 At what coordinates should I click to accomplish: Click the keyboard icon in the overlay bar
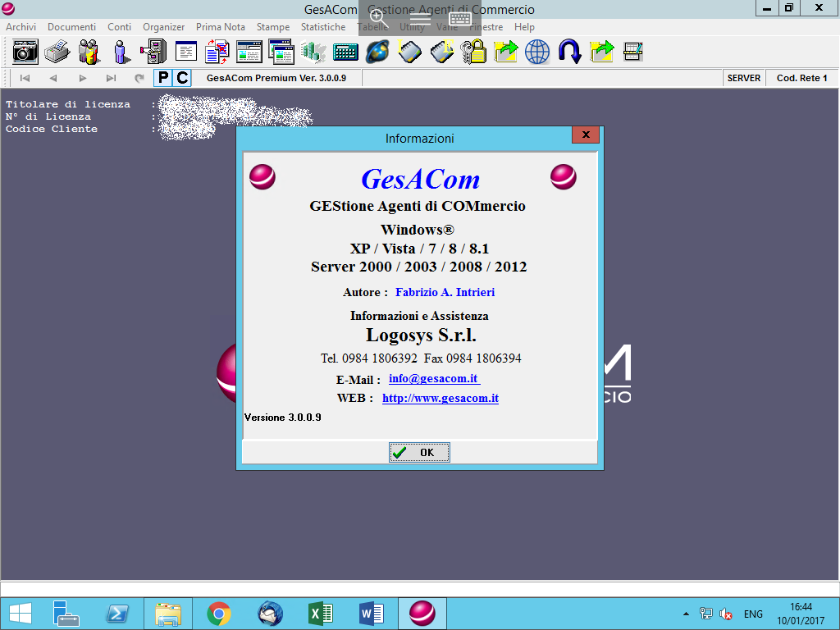(x=460, y=20)
